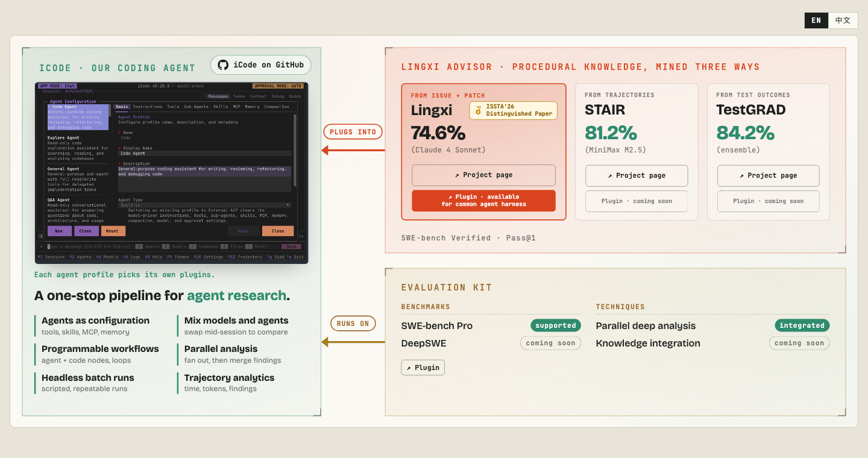The width and height of the screenshot is (868, 458).
Task: Open the Skills configuration tab
Action: coord(221,107)
